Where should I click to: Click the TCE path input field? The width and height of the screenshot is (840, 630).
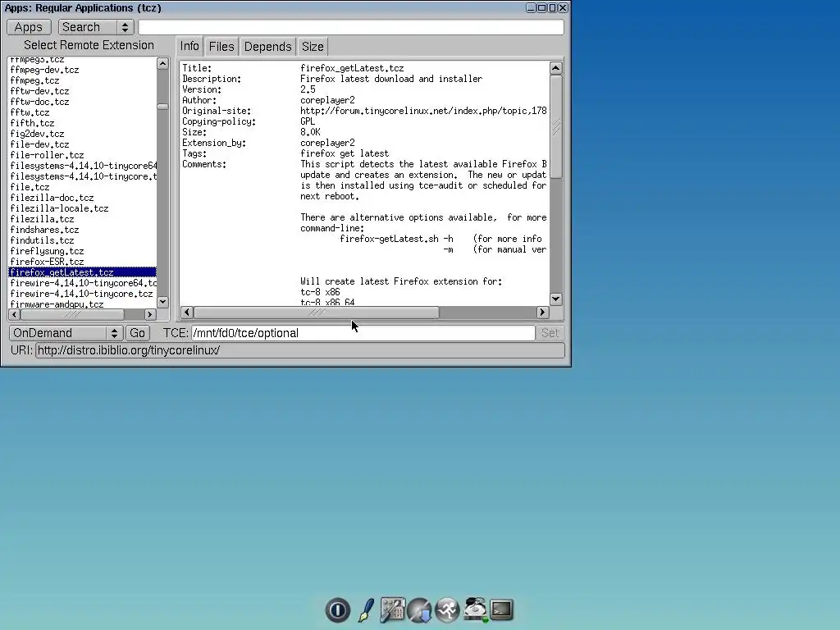point(363,333)
